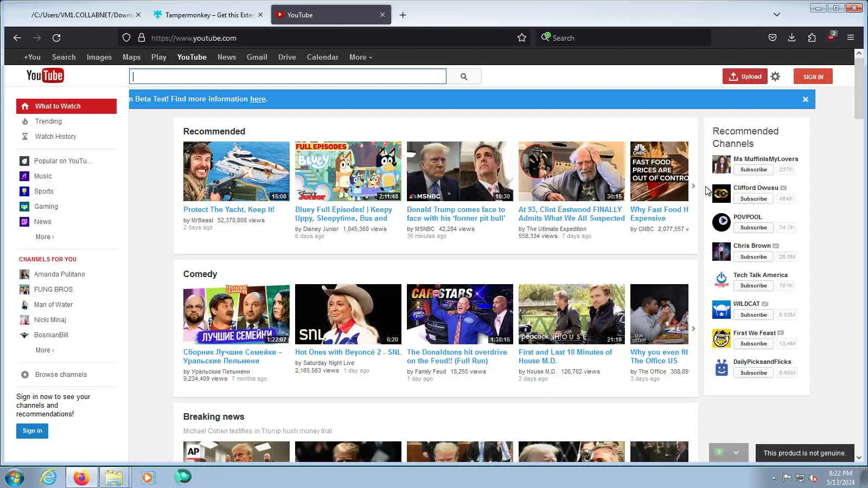Open the Sports channel in the sidebar
Screen dimensions: 868x488
point(43,191)
